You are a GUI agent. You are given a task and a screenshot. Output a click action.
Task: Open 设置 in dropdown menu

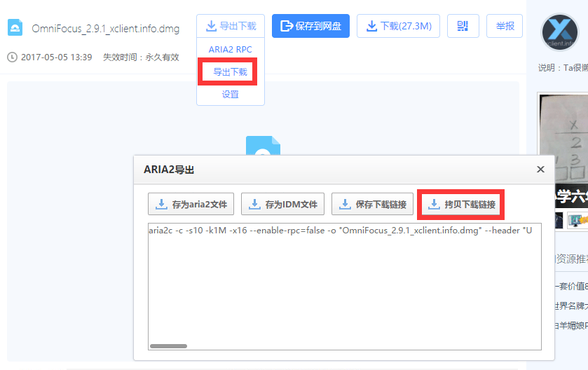click(231, 95)
